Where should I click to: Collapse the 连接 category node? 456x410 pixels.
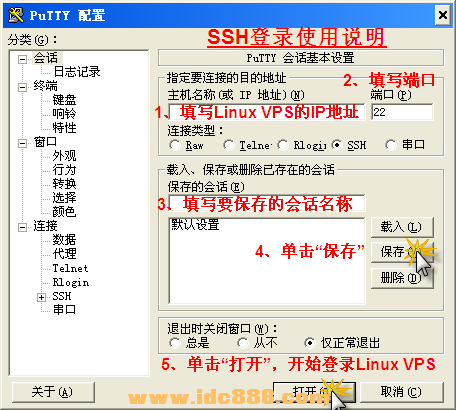coord(23,227)
